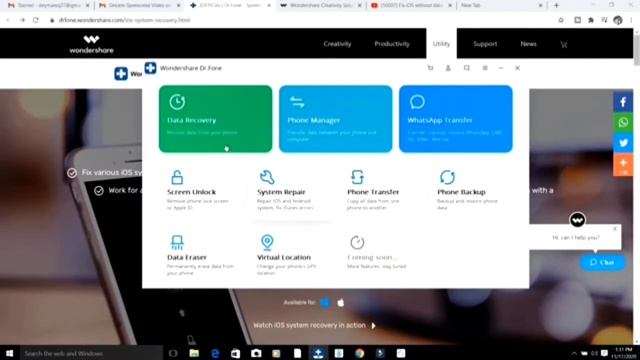Open Microsoft Edge from the taskbar

tap(215, 353)
